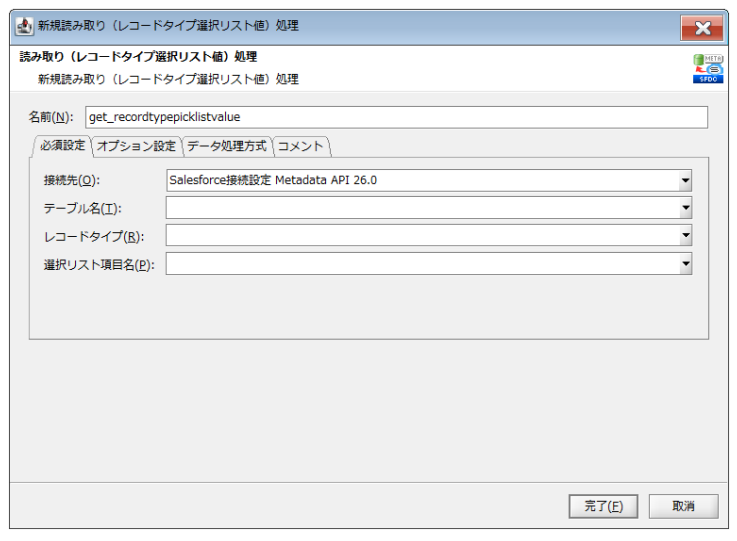Open the 選択リスト項目名 dropdown arrow
Viewport: 737px width, 541px height.
click(685, 264)
